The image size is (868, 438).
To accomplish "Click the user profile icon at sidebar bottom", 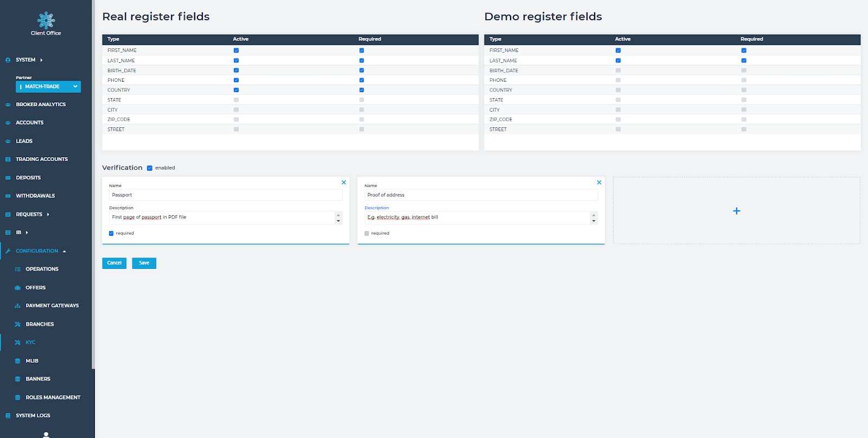I will click(x=46, y=434).
